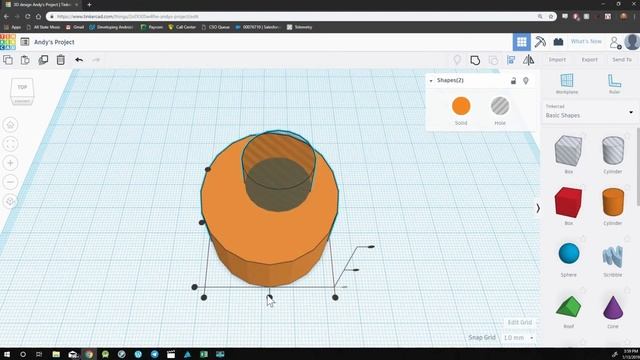Click the Ungroup icon
The height and width of the screenshot is (360, 640).
pyautogui.click(x=493, y=60)
